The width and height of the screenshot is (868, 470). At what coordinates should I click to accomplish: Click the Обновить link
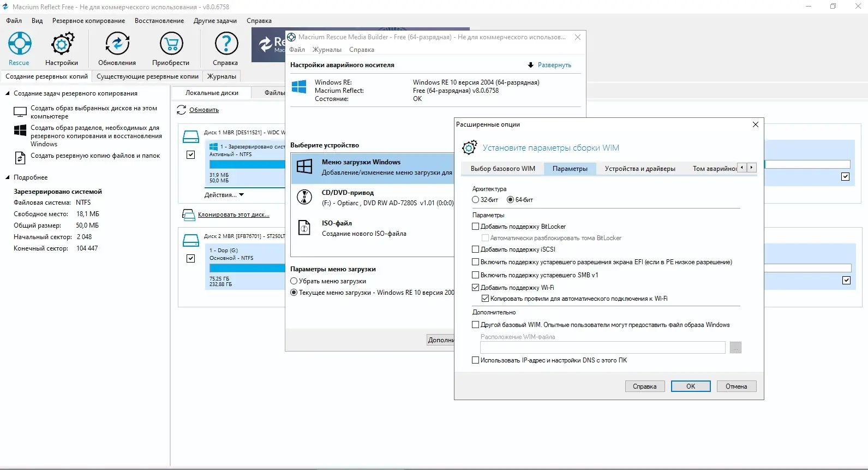point(204,110)
